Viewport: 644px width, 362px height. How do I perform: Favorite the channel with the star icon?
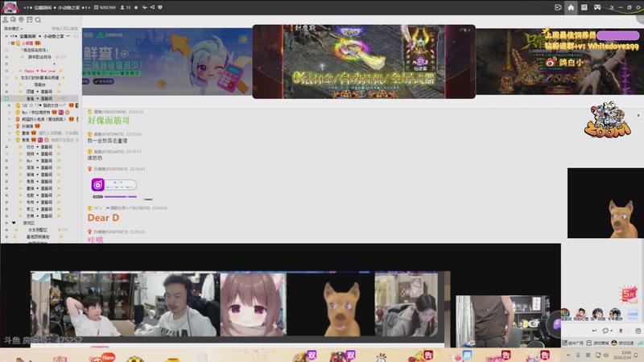click(136, 7)
